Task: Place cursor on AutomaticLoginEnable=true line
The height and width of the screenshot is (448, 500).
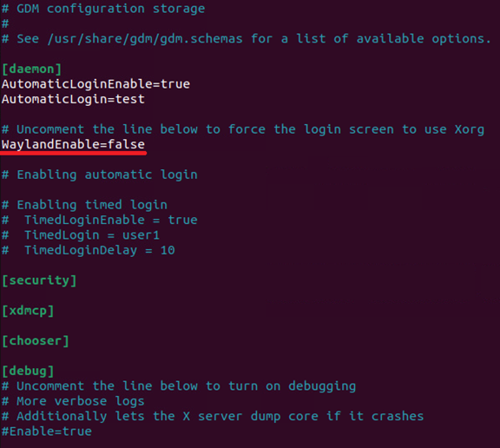Action: (x=96, y=84)
